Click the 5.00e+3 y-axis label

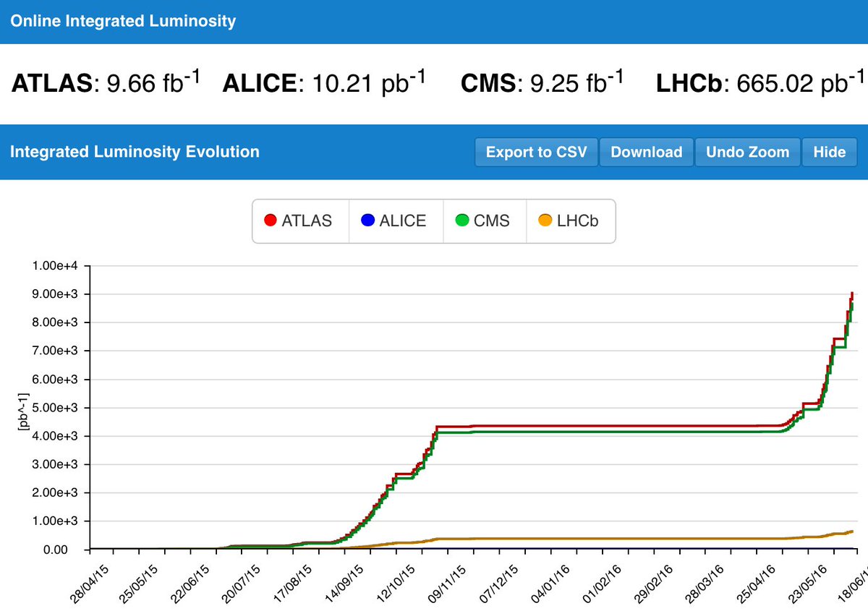pos(54,408)
